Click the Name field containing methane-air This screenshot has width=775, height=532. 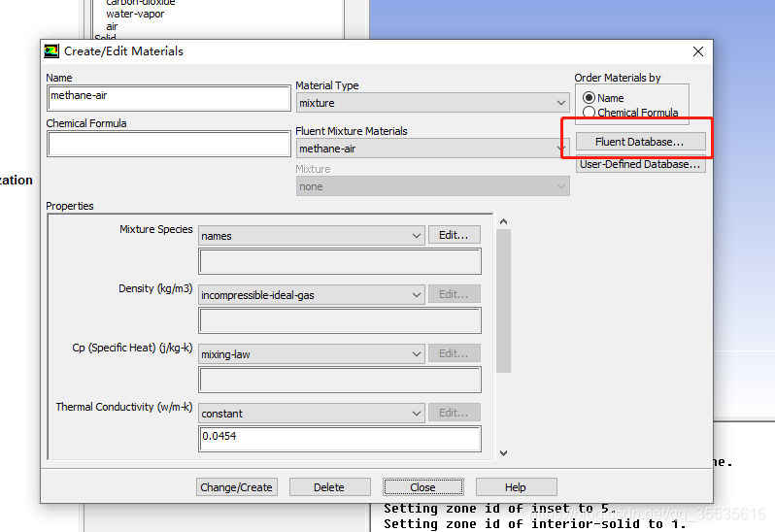click(169, 98)
